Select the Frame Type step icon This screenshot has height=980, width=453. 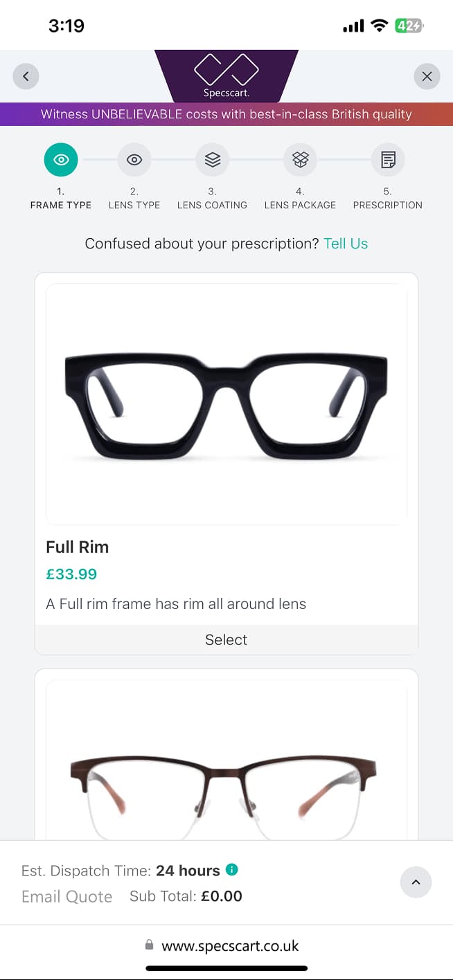(61, 160)
